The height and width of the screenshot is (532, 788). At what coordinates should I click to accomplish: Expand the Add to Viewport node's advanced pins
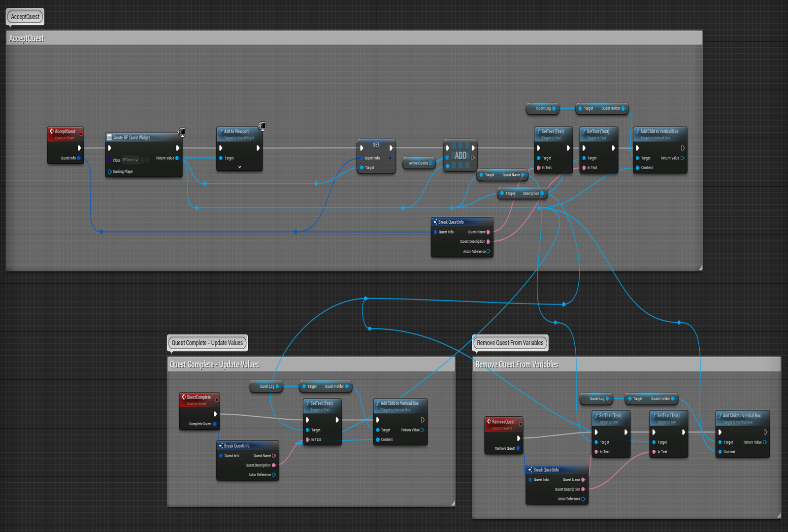coord(239,167)
